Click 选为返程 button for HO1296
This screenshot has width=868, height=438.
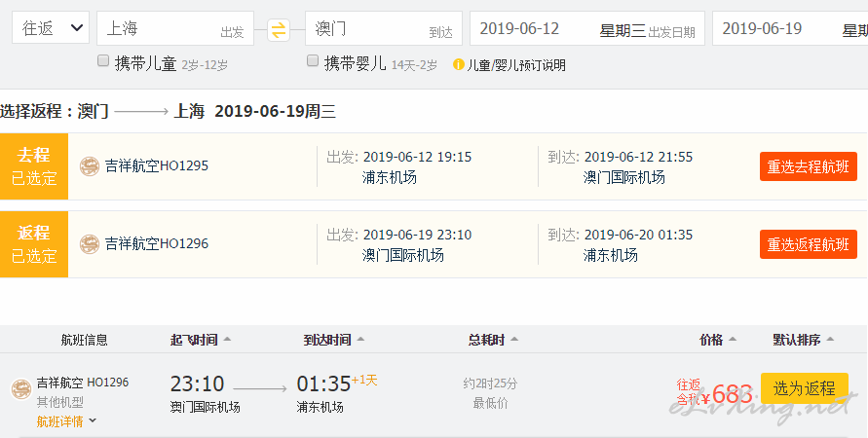[x=805, y=388]
